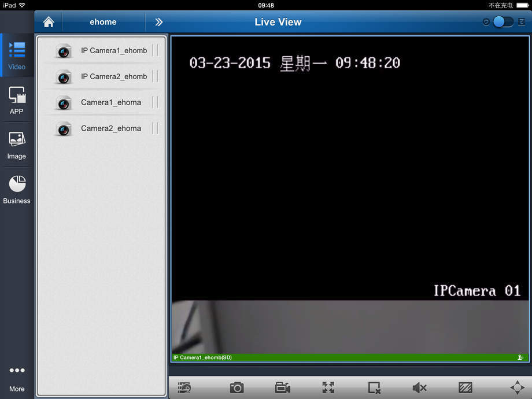This screenshot has width=532, height=399.
Task: Select Camera2_ehoma in camera list
Action: coord(101,128)
